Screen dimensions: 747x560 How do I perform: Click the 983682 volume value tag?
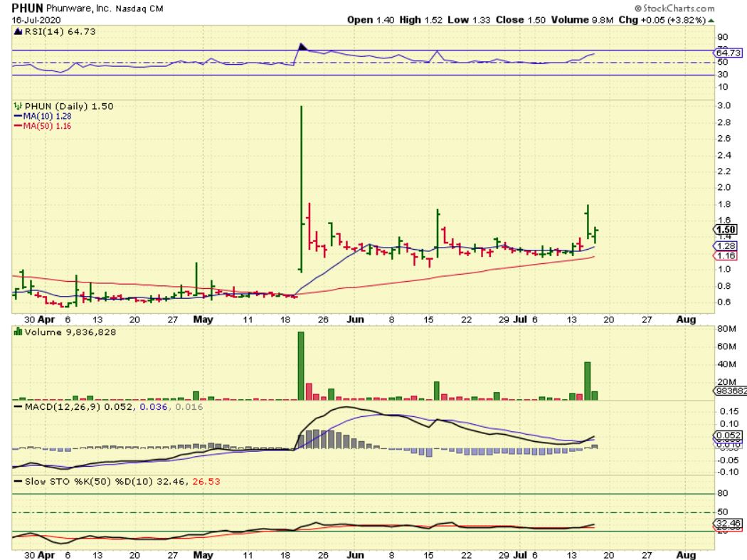[731, 391]
